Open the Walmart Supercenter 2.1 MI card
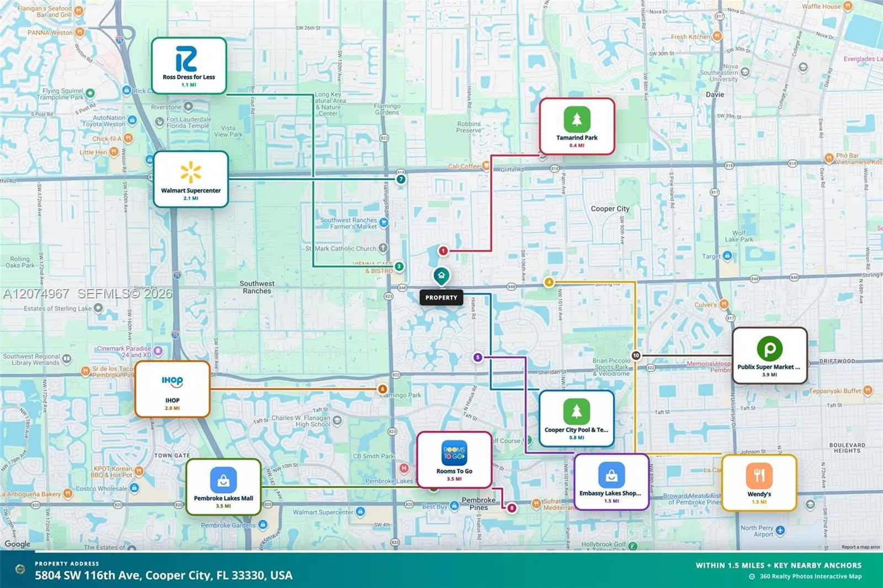 191,179
